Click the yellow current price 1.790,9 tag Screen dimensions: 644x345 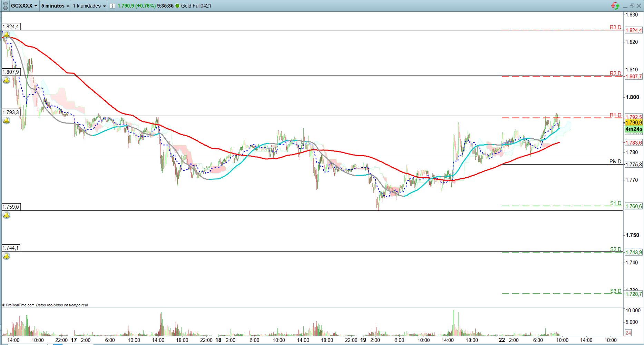click(x=634, y=122)
